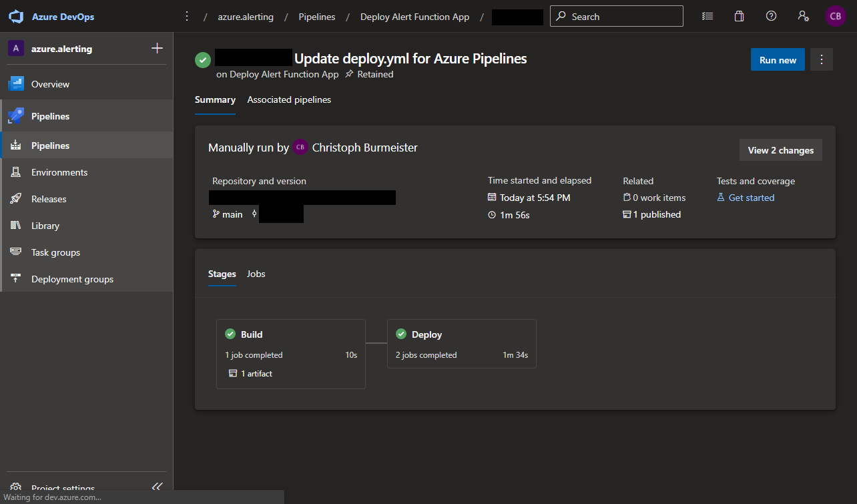The height and width of the screenshot is (504, 857).
Task: Click the Releases rocket icon
Action: point(16,199)
